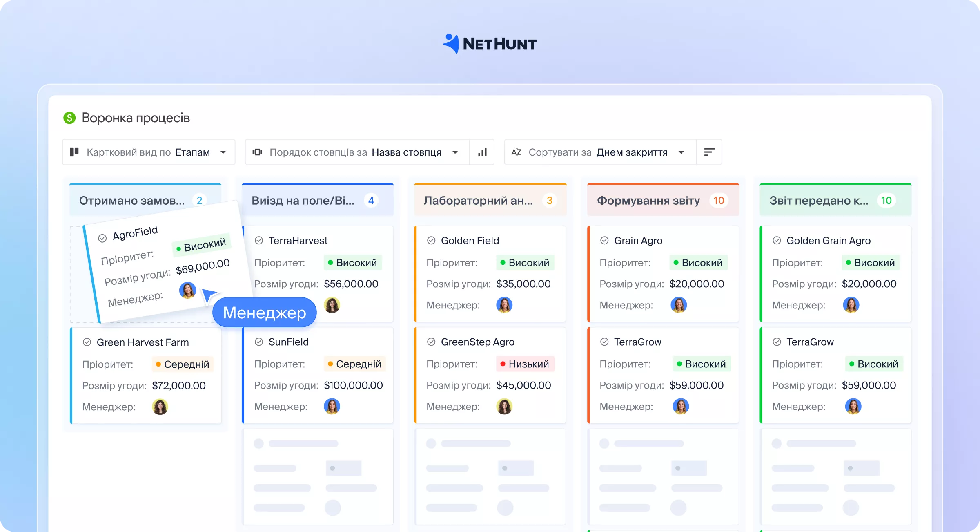Click Низький priority tag on GreenStep Agro
Image resolution: width=980 pixels, height=532 pixels.
(525, 364)
